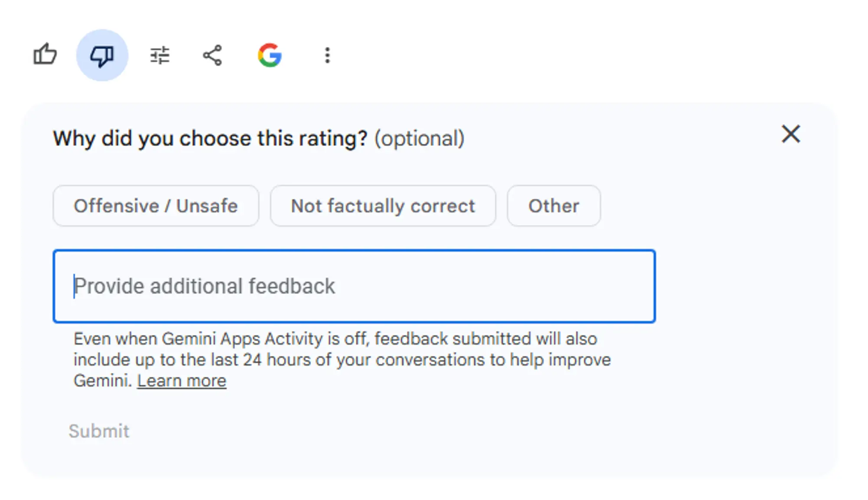This screenshot has height=500, width=868.
Task: Mark the response as not factually correct
Action: pyautogui.click(x=383, y=206)
